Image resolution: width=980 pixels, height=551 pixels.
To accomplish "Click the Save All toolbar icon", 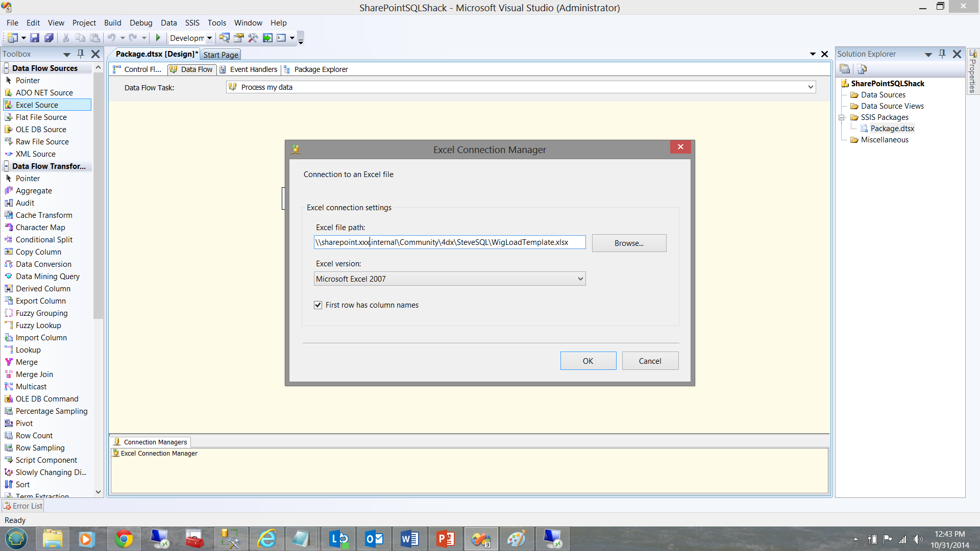I will tap(49, 38).
